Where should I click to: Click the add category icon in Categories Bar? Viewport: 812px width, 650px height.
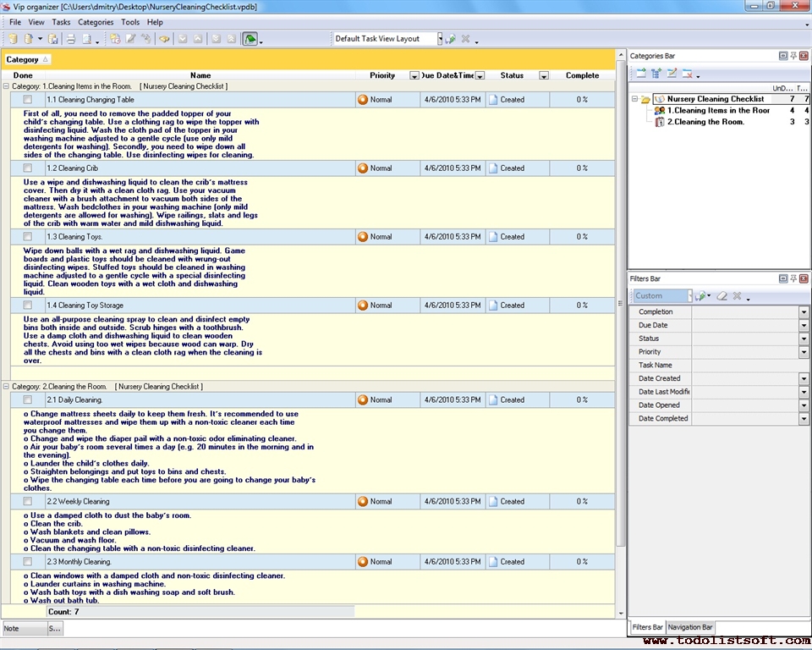click(x=641, y=74)
